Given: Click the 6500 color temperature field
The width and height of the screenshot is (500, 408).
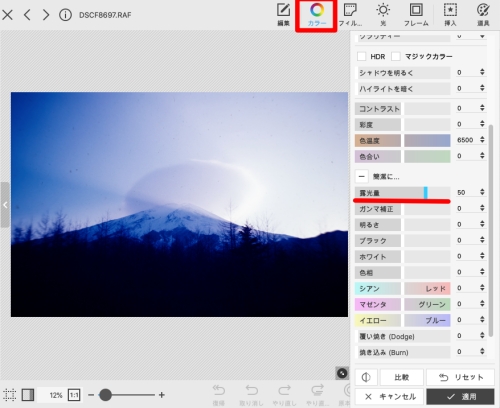Looking at the screenshot, I should tap(466, 140).
